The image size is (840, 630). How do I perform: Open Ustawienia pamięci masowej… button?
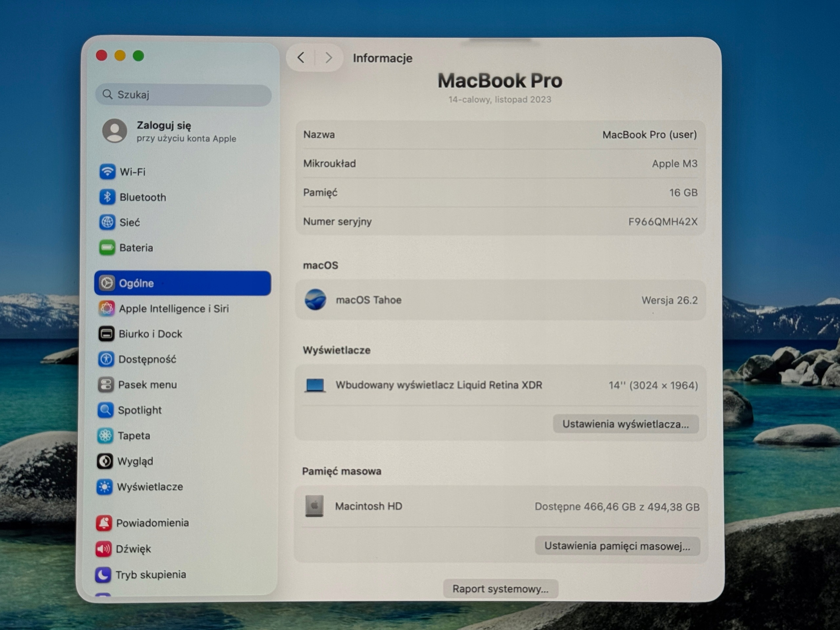[x=617, y=546]
